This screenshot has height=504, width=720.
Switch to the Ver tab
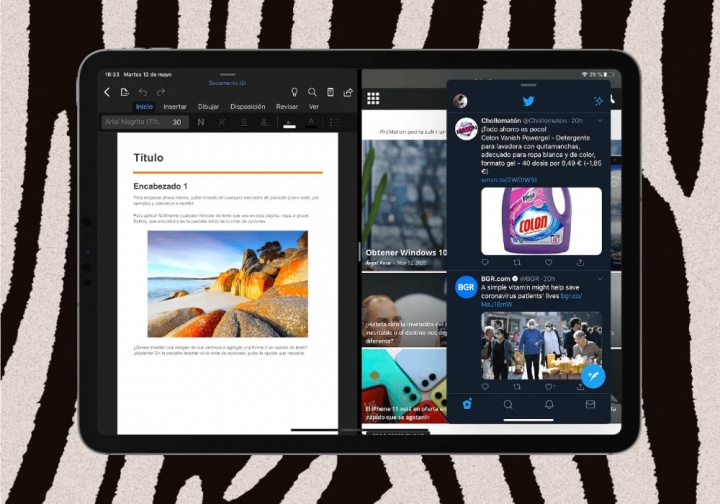click(314, 106)
